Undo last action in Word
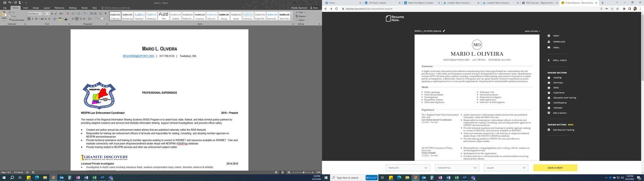The image size is (644, 181). point(9,2)
